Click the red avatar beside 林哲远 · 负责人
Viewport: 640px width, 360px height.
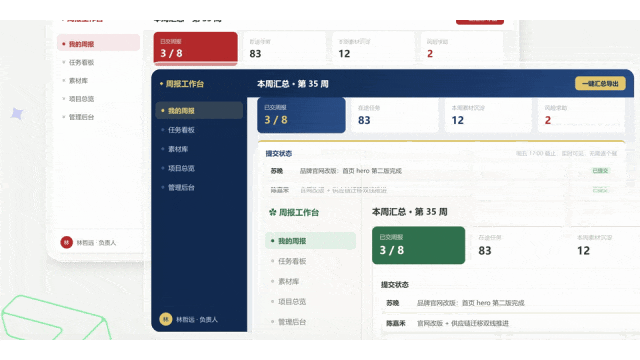point(67,242)
